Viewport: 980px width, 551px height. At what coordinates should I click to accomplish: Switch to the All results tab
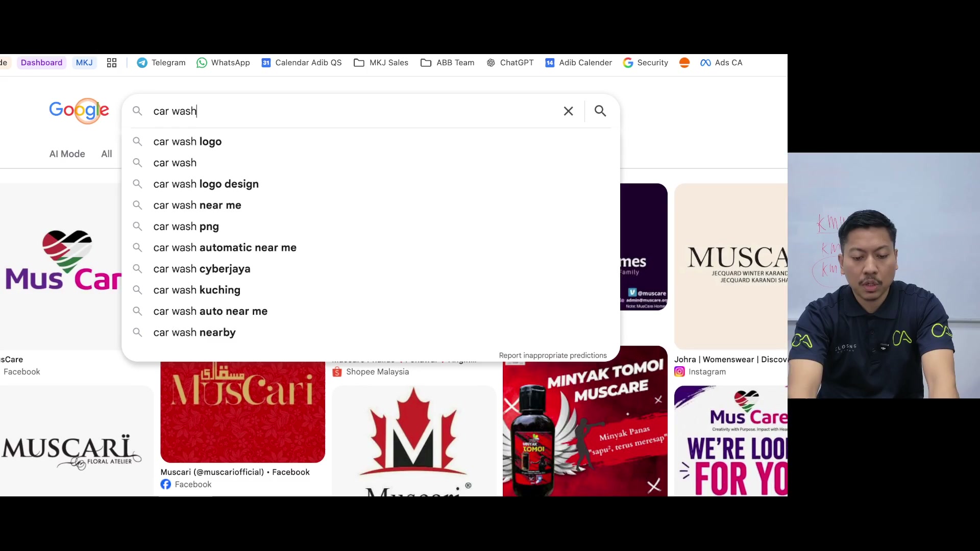pyautogui.click(x=107, y=154)
